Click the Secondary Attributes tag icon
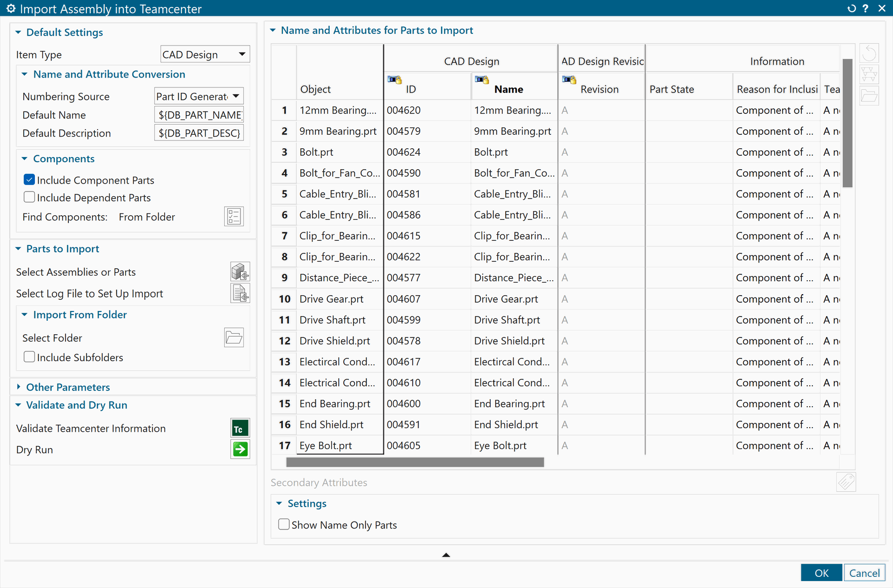 click(x=846, y=482)
